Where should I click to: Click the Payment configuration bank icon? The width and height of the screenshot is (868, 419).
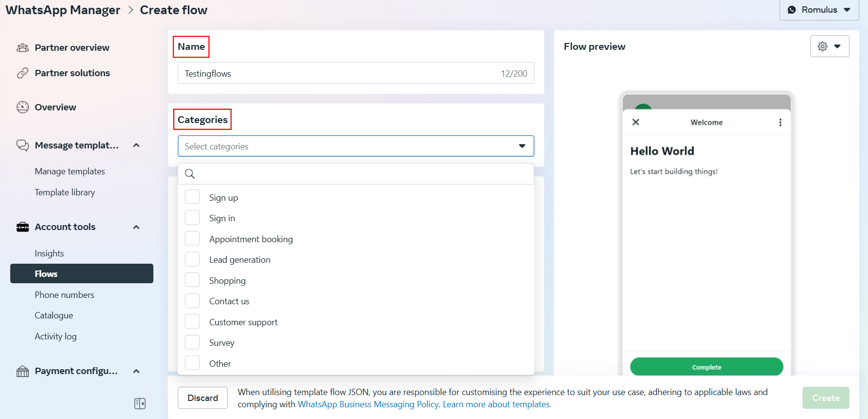tap(22, 372)
